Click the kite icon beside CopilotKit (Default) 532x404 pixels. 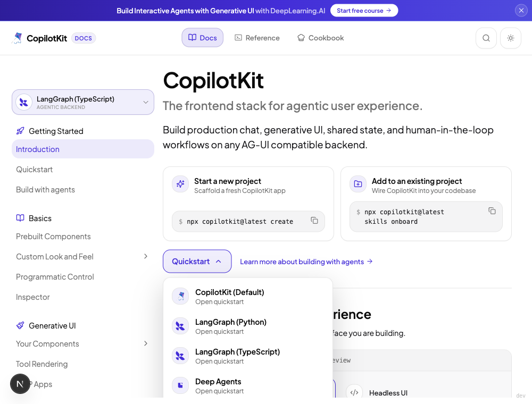(x=180, y=296)
